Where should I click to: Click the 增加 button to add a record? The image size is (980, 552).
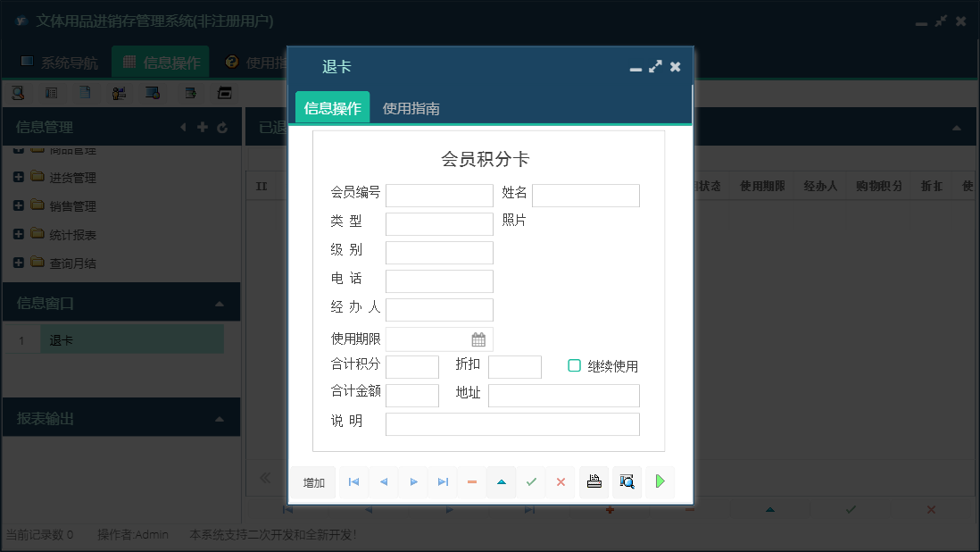[x=312, y=482]
